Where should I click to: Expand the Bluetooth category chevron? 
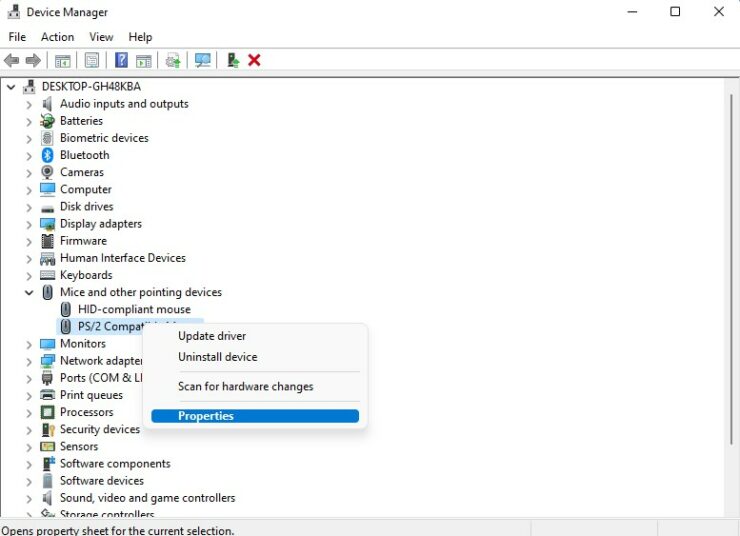pyautogui.click(x=29, y=156)
